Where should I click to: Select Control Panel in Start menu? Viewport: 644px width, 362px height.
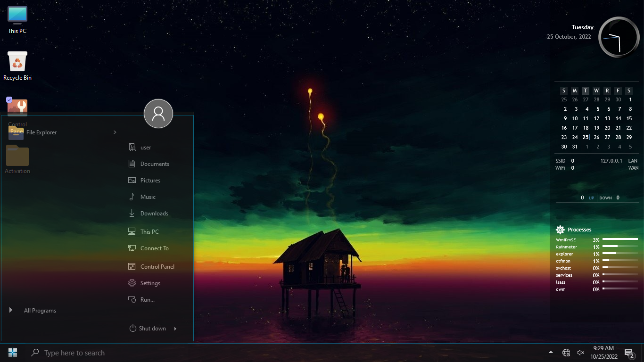[158, 266]
